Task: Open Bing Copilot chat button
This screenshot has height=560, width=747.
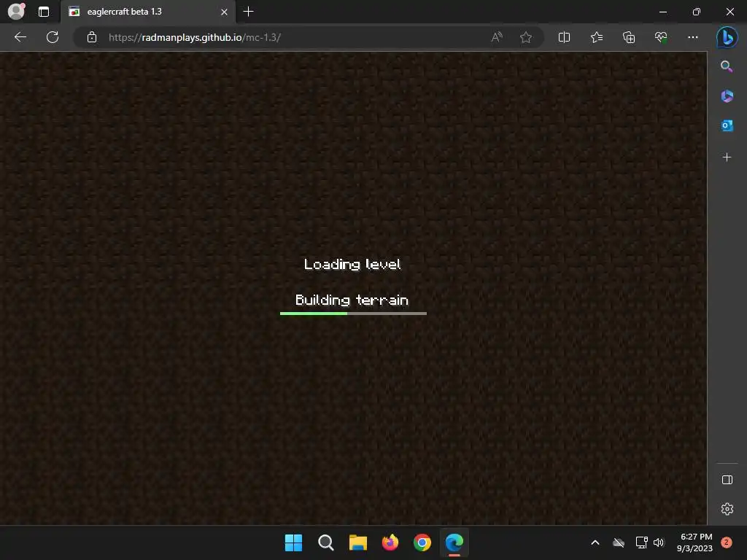Action: click(727, 37)
